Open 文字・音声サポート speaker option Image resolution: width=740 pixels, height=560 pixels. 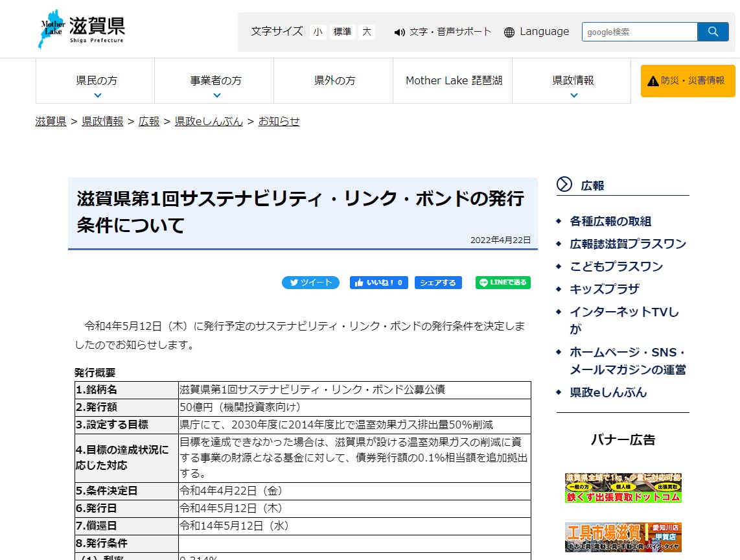pyautogui.click(x=443, y=32)
